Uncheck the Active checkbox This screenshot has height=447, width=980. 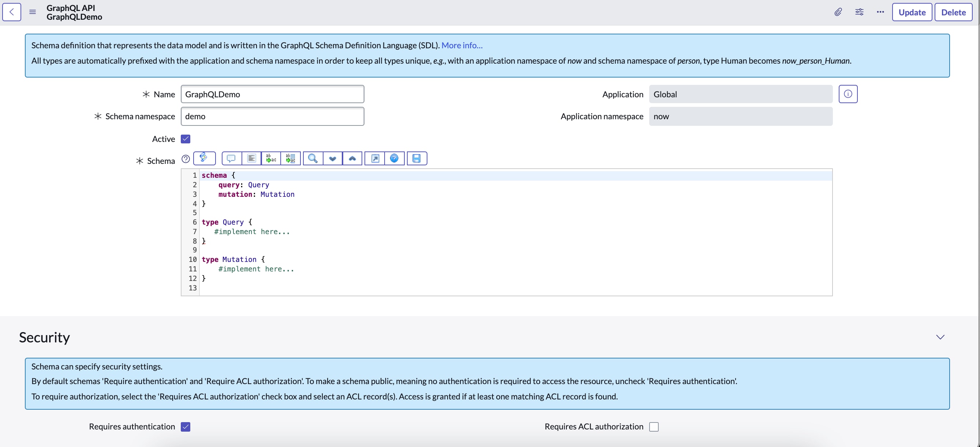click(186, 139)
